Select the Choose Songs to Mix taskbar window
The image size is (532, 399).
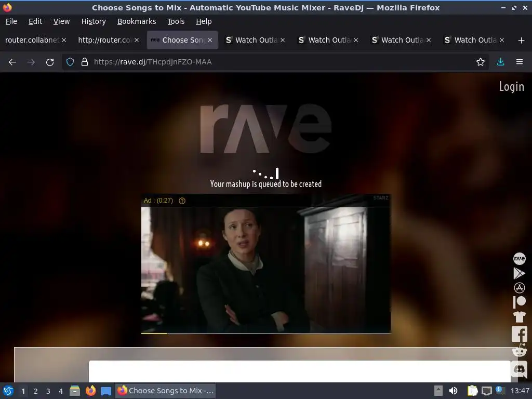point(166,391)
